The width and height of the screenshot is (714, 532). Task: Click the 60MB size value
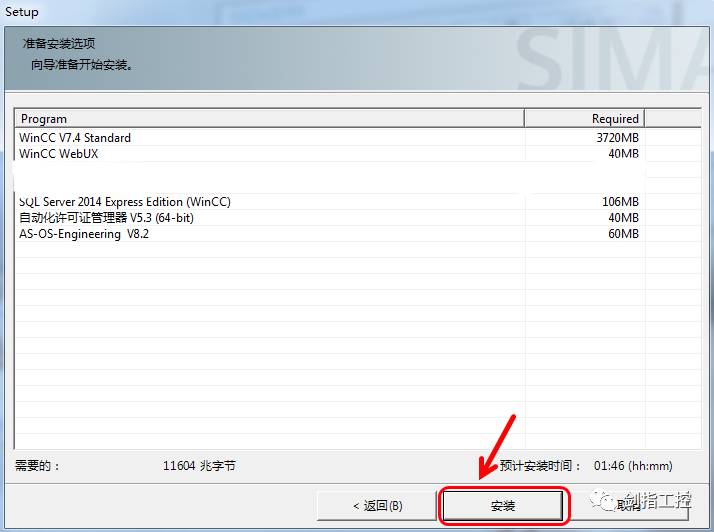point(623,234)
